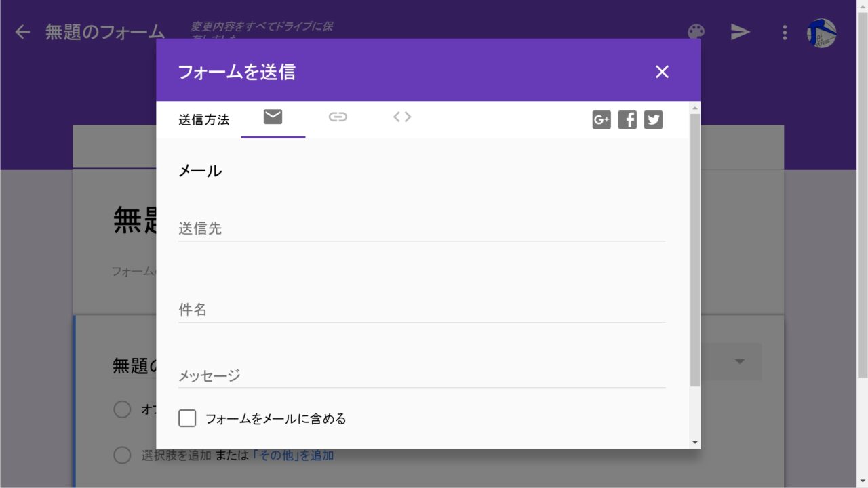Switch to the link sharing tab
868x488 pixels.
pyautogui.click(x=338, y=117)
